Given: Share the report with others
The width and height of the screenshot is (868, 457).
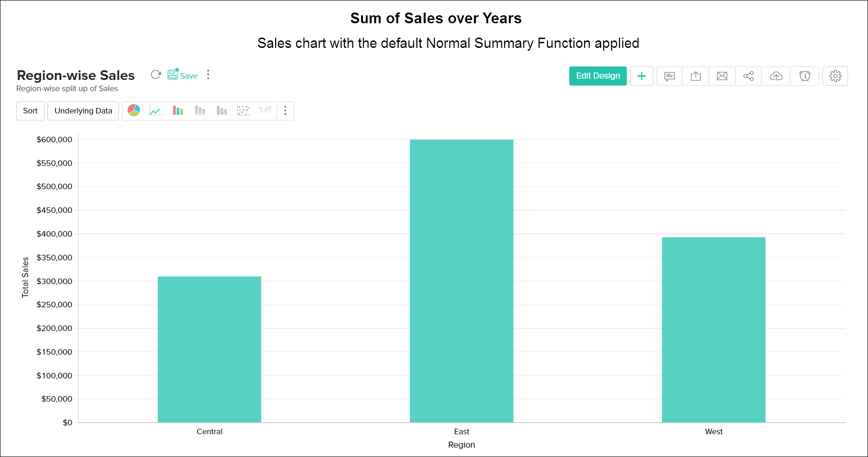Looking at the screenshot, I should pos(748,76).
